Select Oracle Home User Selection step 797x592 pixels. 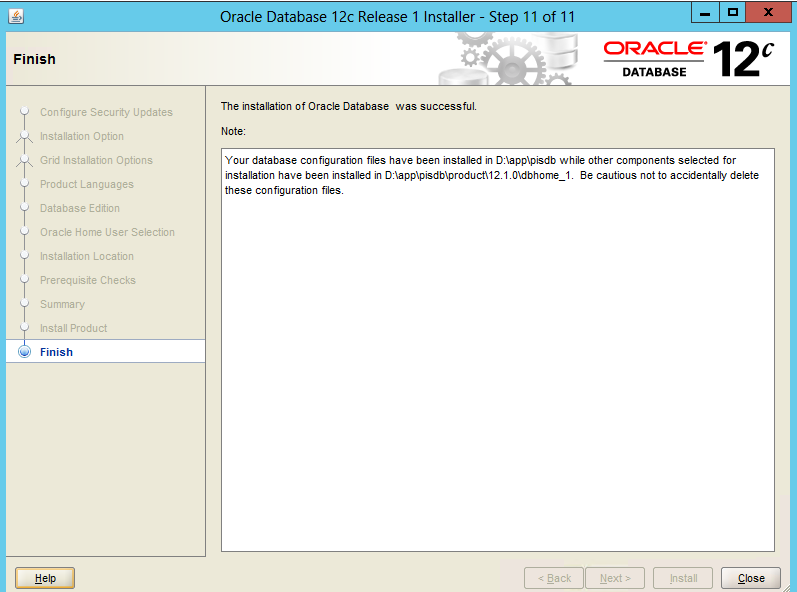click(x=107, y=232)
